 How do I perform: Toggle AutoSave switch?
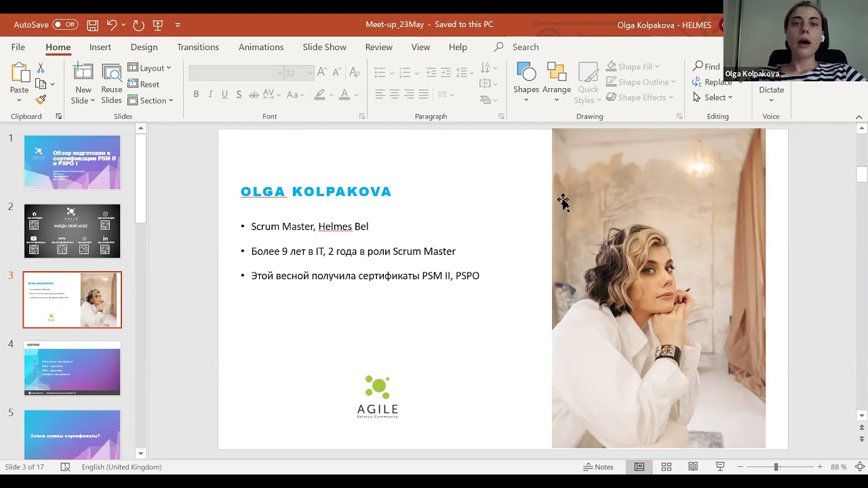click(65, 25)
